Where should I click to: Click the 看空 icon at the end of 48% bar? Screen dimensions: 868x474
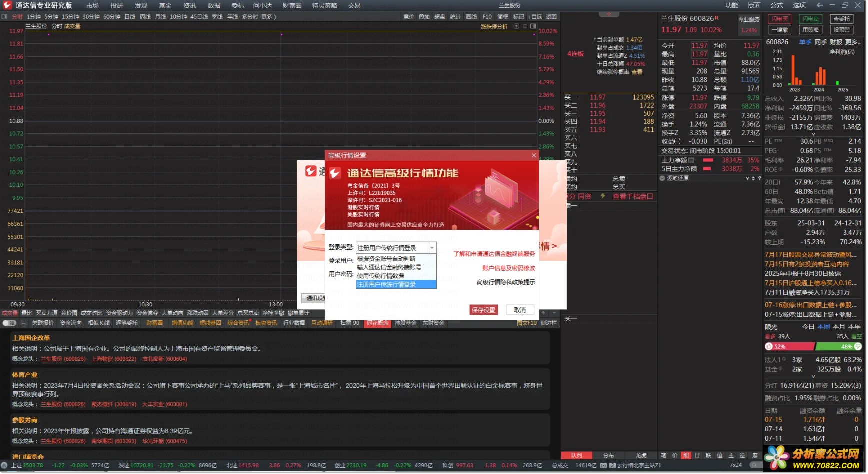[x=858, y=347]
